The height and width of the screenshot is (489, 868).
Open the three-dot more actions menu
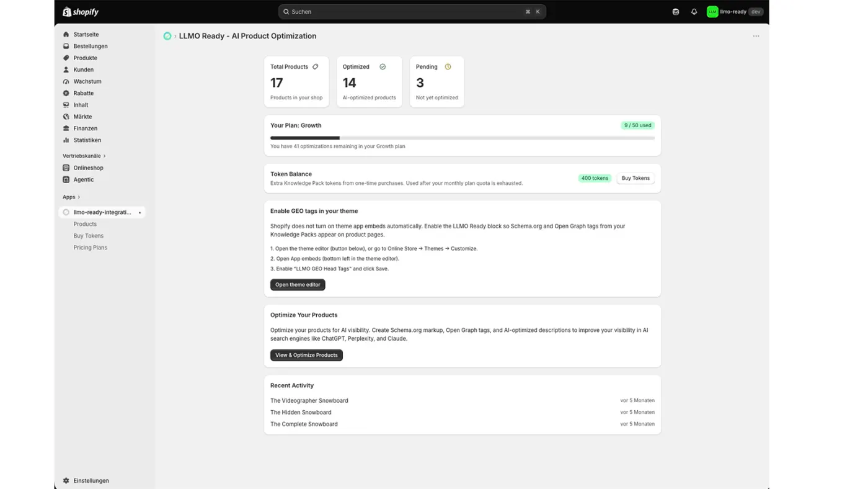click(x=756, y=36)
